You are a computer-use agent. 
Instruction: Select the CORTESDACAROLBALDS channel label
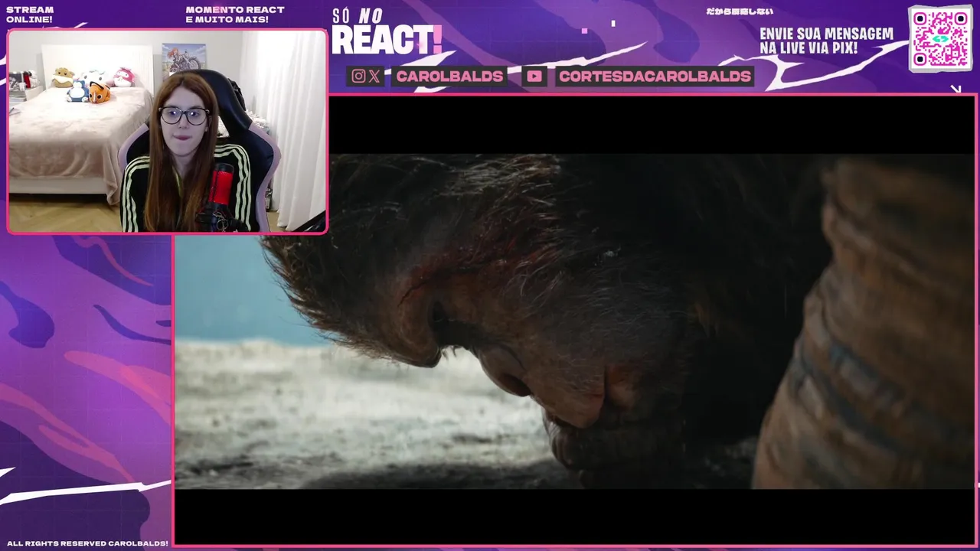pyautogui.click(x=655, y=76)
